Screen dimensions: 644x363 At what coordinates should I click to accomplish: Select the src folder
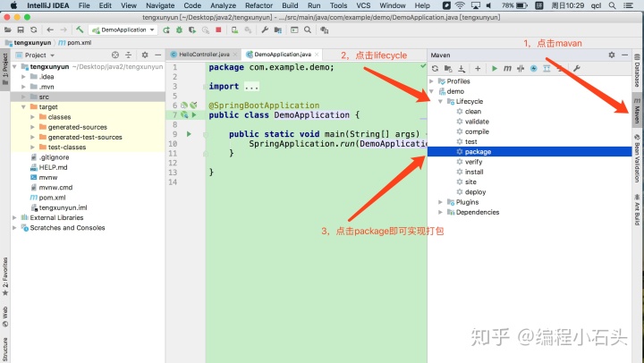click(44, 97)
